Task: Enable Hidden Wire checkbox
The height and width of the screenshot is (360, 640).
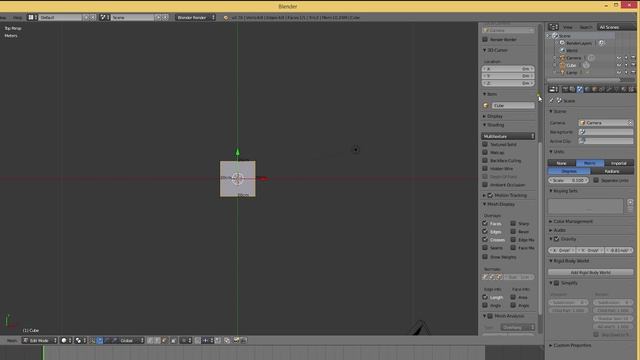Action: tap(485, 168)
